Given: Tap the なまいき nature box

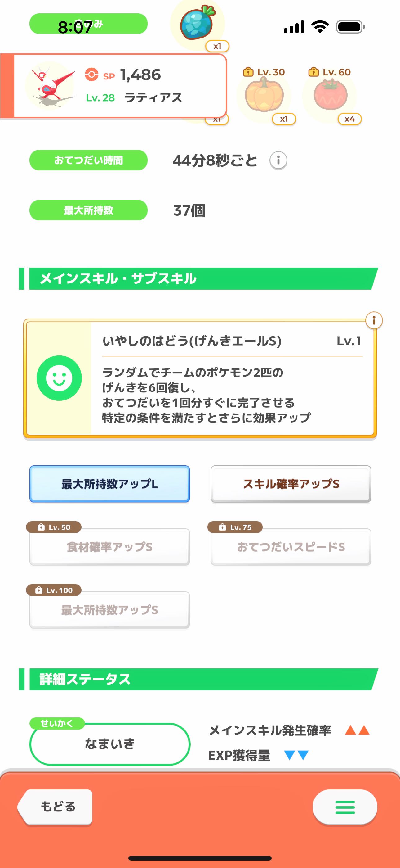Looking at the screenshot, I should (110, 744).
